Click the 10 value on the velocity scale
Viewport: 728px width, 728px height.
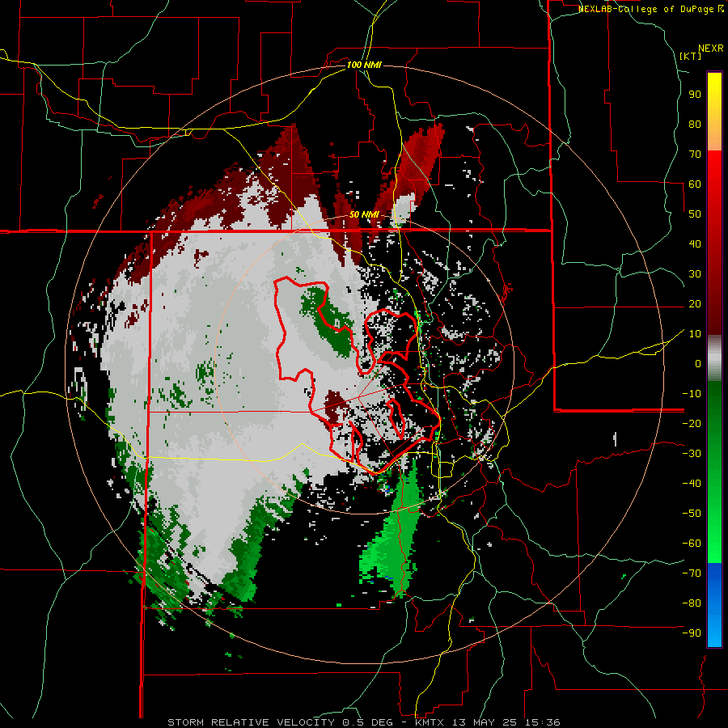click(x=695, y=334)
